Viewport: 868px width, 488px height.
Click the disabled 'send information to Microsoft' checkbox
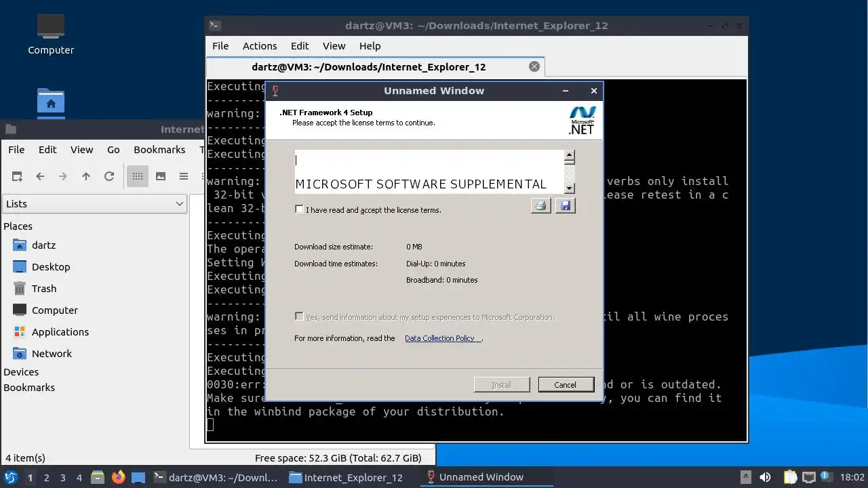click(299, 317)
